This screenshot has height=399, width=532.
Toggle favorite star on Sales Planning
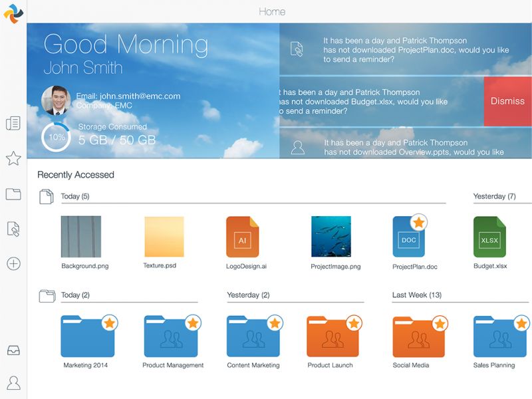[x=521, y=323]
